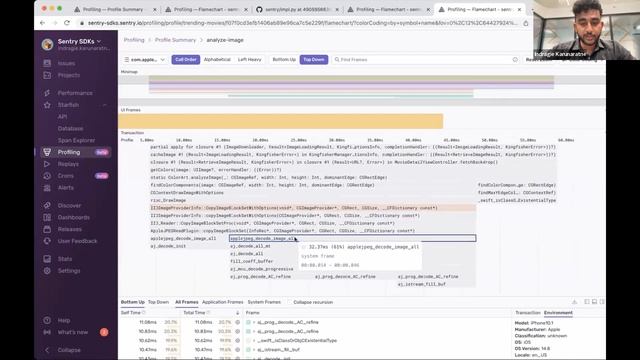The width and height of the screenshot is (640, 360).
Task: Filter table to System Frames
Action: point(264,302)
